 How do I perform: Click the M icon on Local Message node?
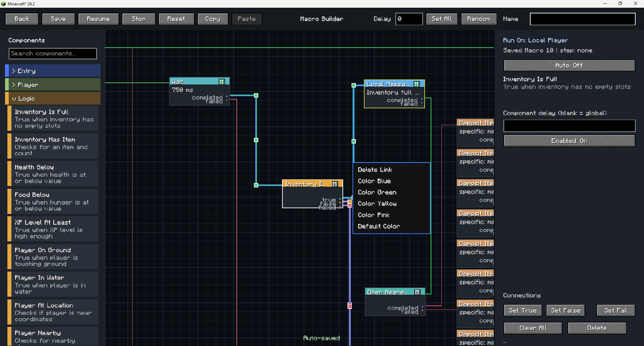click(417, 84)
